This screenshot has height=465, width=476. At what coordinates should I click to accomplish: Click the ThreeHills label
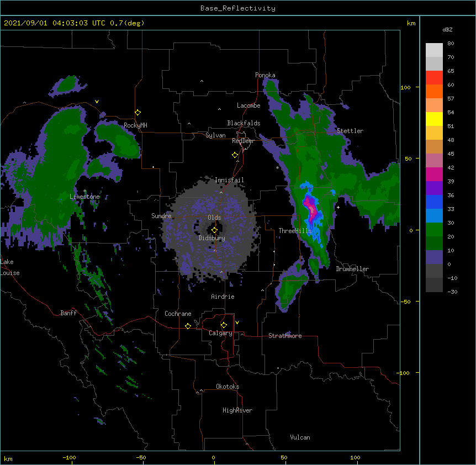tap(295, 231)
